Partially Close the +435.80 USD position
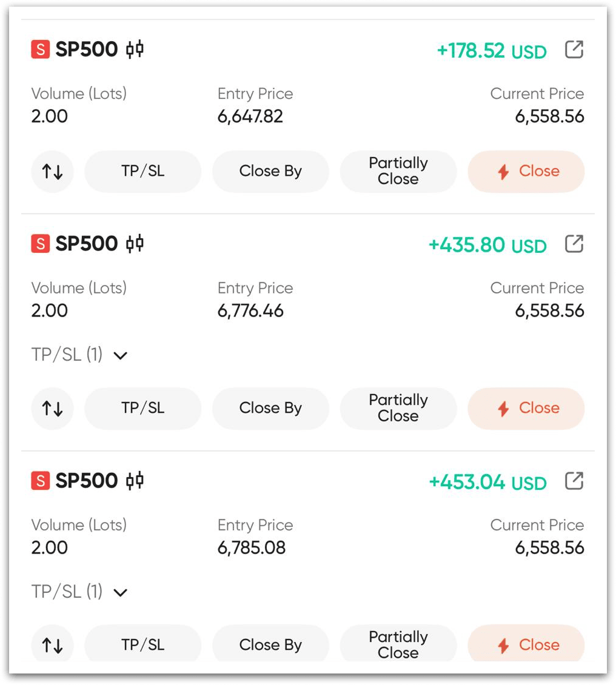616x685 pixels. (398, 409)
